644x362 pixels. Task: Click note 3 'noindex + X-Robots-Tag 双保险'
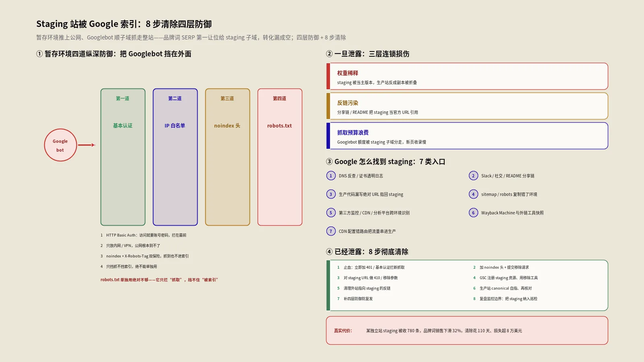[x=147, y=256]
